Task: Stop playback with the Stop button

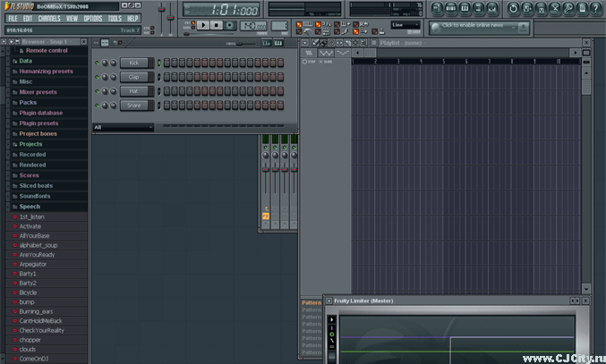Action: click(217, 25)
